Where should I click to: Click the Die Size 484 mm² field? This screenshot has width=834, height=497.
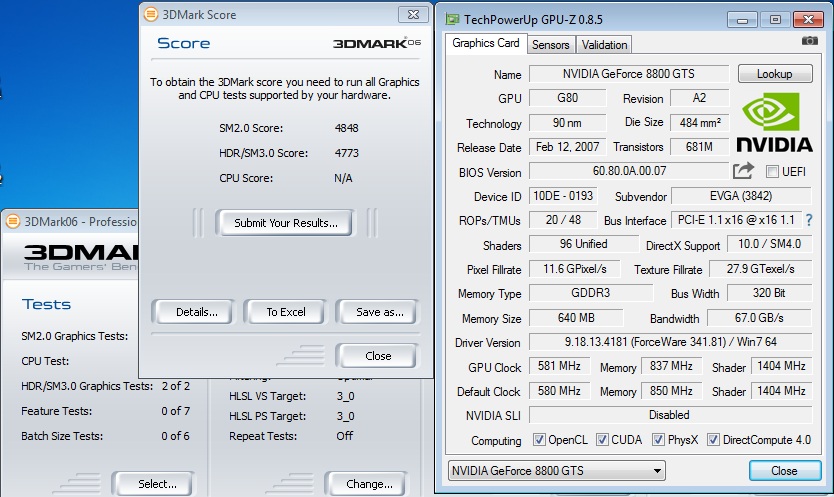[699, 122]
